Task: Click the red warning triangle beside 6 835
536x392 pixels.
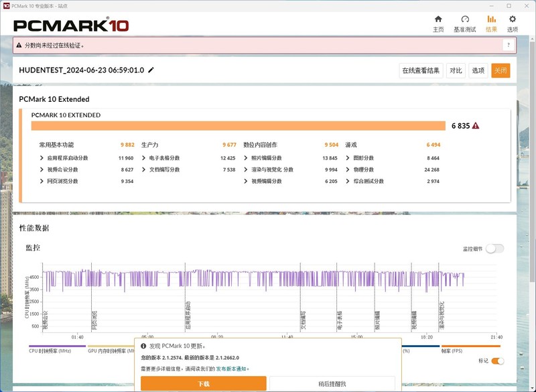Action: point(475,126)
